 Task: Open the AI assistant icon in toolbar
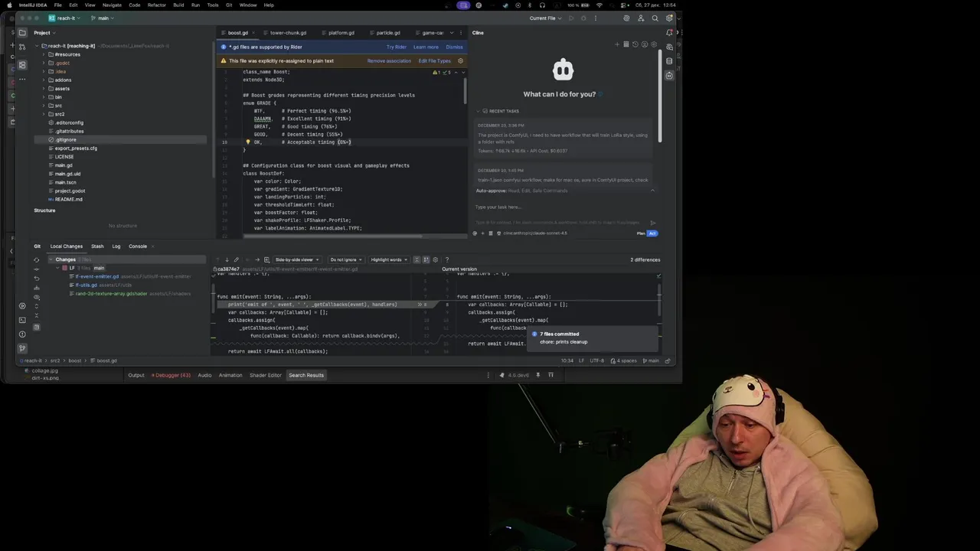(x=626, y=18)
